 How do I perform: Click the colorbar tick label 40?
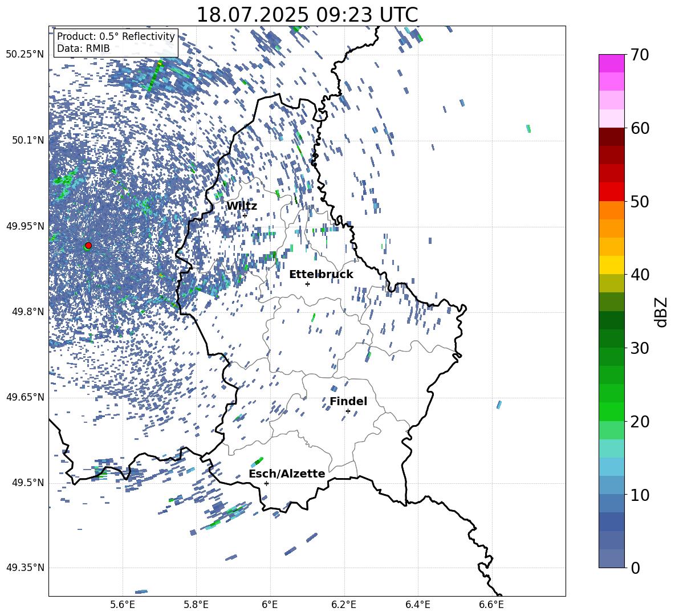(640, 275)
